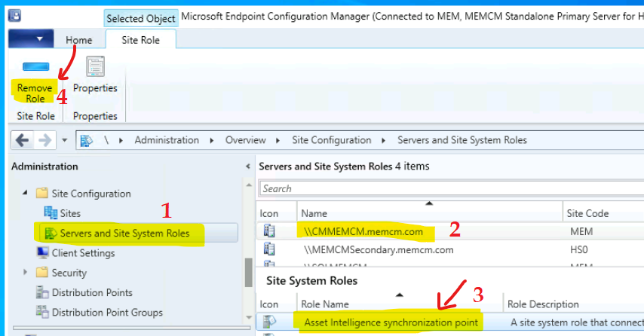Image resolution: width=644 pixels, height=336 pixels.
Task: Expand the arrow after Overview breadcrumb
Action: tap(278, 140)
